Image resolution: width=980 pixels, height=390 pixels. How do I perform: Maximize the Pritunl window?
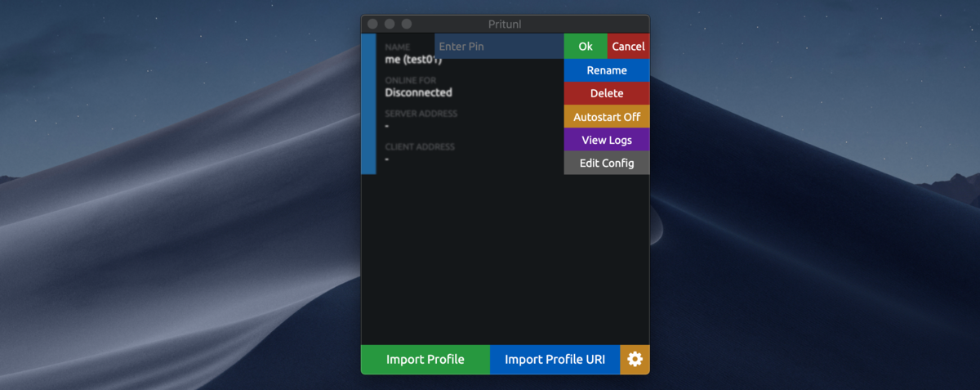coord(407,24)
